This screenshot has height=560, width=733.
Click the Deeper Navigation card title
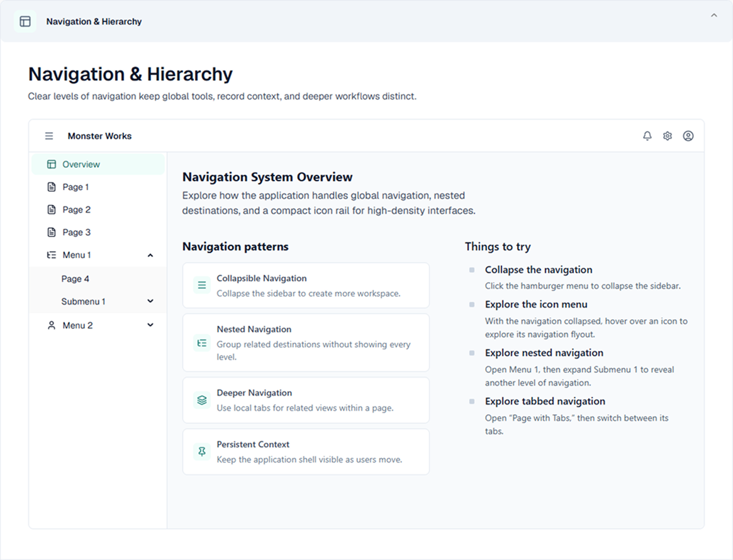pyautogui.click(x=254, y=393)
